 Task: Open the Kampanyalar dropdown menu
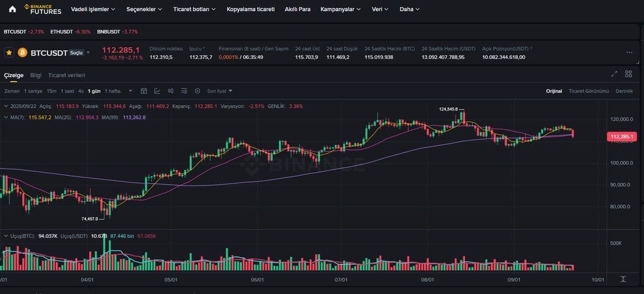tap(340, 9)
